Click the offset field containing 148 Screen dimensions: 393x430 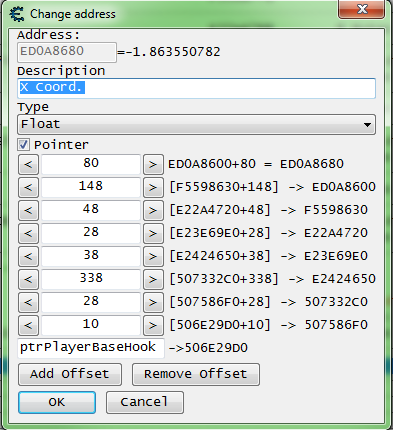coord(91,187)
